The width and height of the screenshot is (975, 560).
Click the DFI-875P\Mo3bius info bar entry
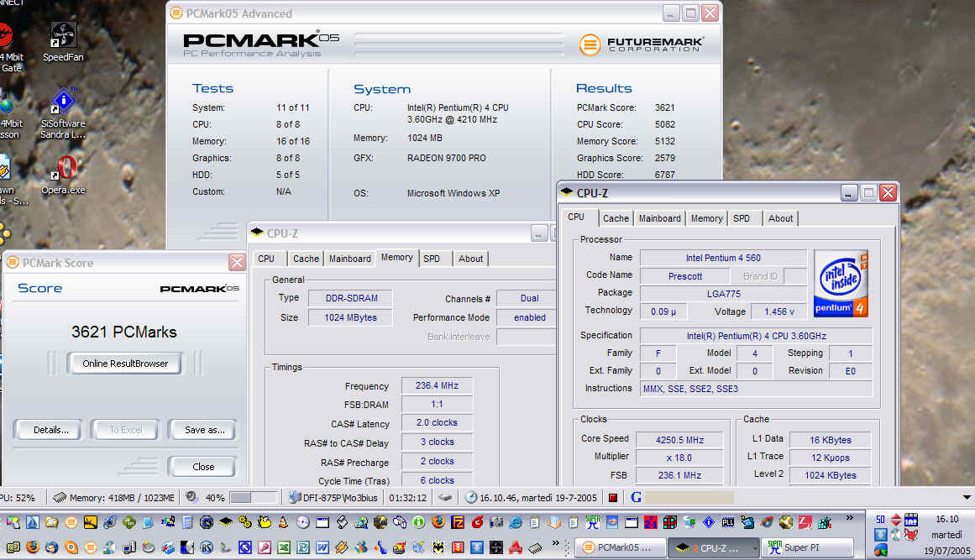point(334,497)
